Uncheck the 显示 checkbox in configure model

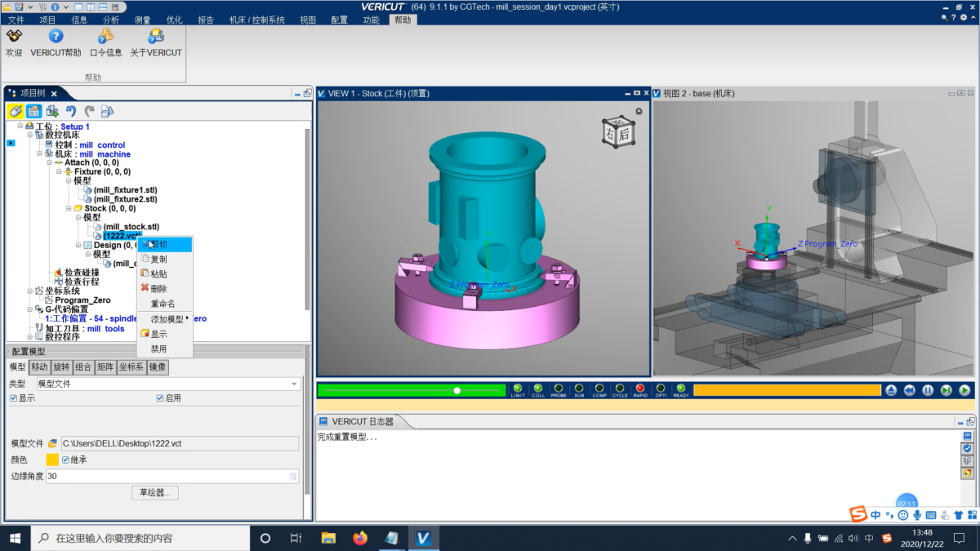(x=13, y=398)
